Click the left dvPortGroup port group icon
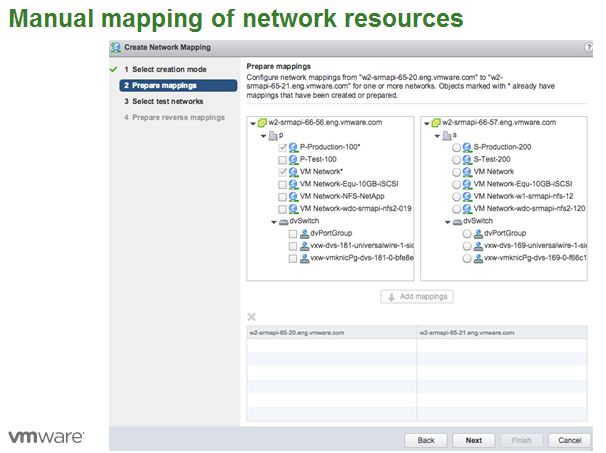The width and height of the screenshot is (606, 453). pos(304,233)
